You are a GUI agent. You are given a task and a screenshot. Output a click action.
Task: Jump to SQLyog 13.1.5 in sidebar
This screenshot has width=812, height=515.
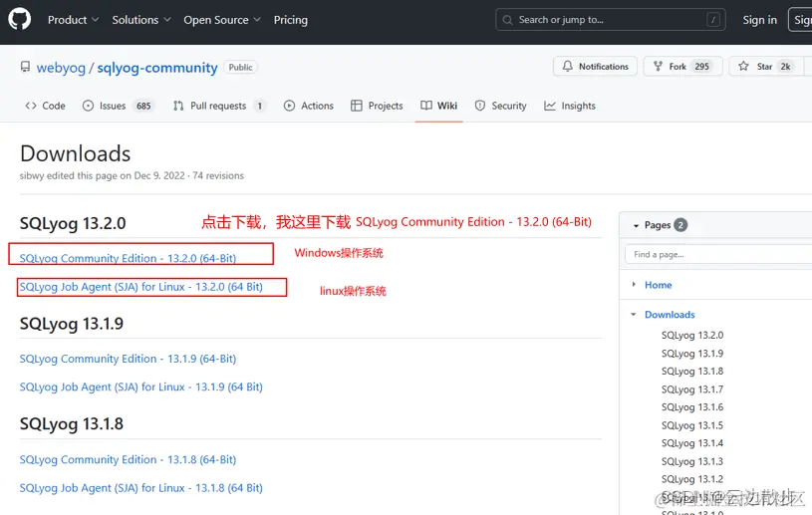click(x=692, y=425)
